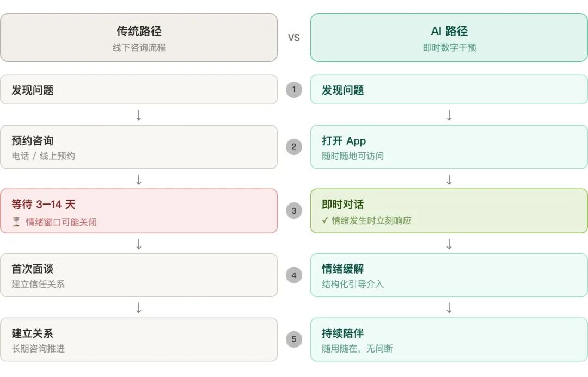Click the step 2 number badge

pos(294,146)
